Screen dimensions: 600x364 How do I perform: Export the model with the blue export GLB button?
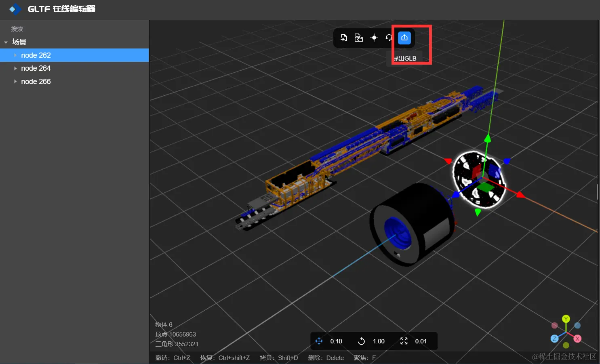[404, 38]
